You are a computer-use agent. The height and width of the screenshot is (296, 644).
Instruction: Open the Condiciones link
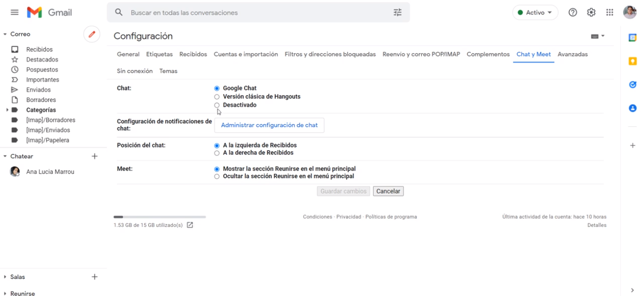tap(317, 217)
